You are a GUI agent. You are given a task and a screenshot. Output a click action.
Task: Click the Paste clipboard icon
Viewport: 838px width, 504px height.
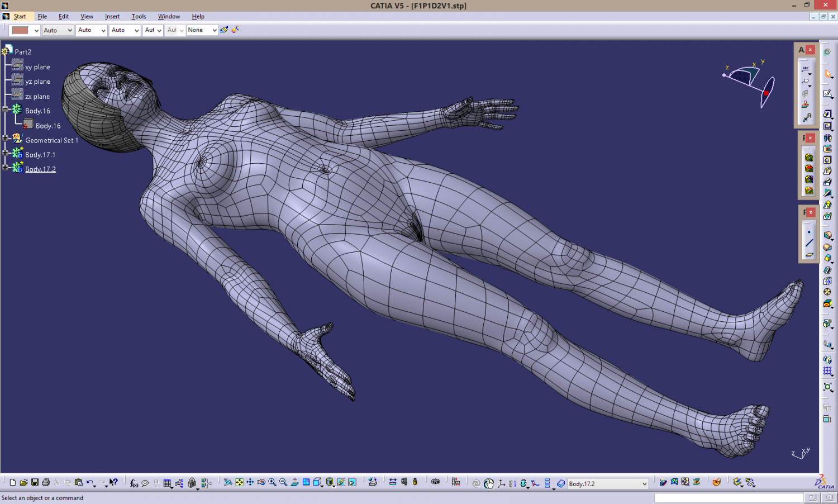click(78, 482)
